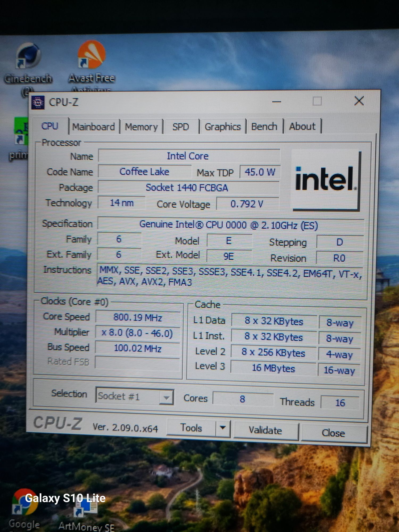Click the Intel logo in CPU-Z
This screenshot has width=399, height=532.
[326, 180]
